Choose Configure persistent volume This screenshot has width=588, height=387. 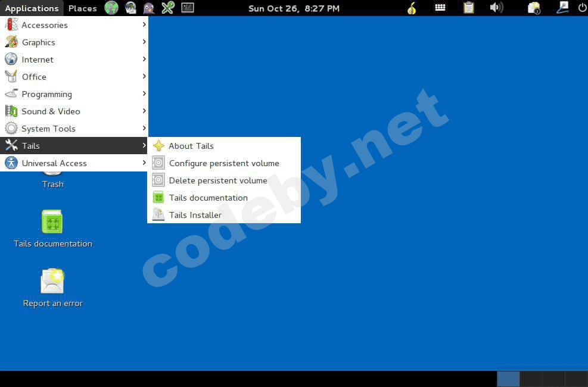(x=224, y=163)
